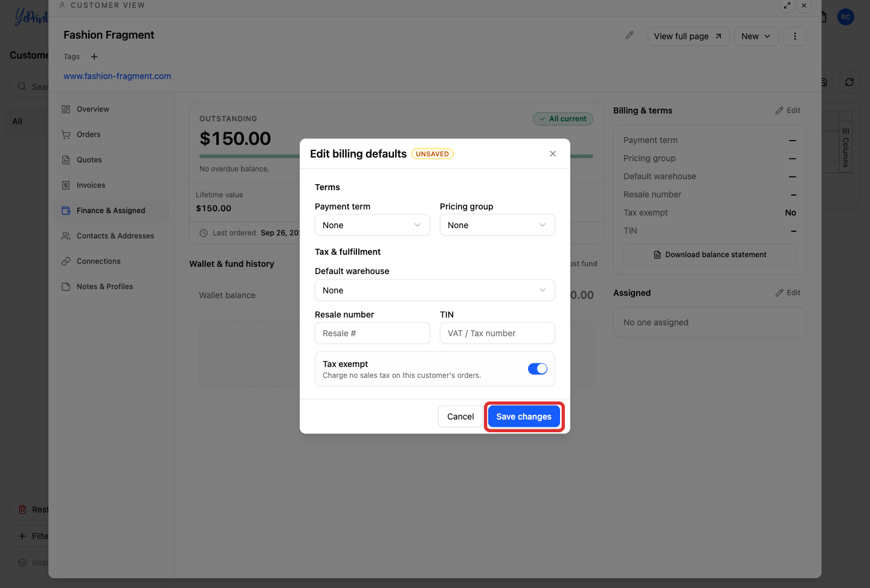This screenshot has width=870, height=588.
Task: Click the $150.00 outstanding amount
Action: tap(235, 139)
